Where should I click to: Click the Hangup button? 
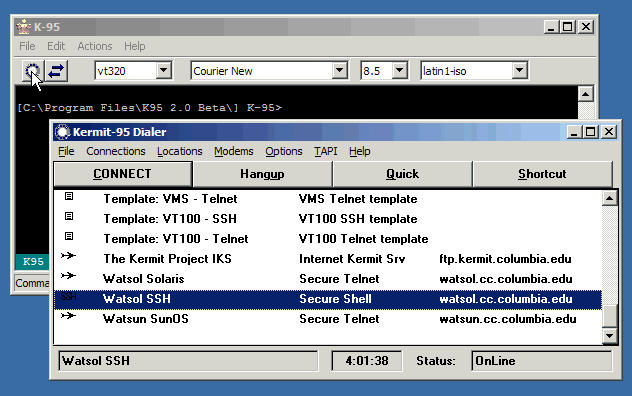click(262, 174)
